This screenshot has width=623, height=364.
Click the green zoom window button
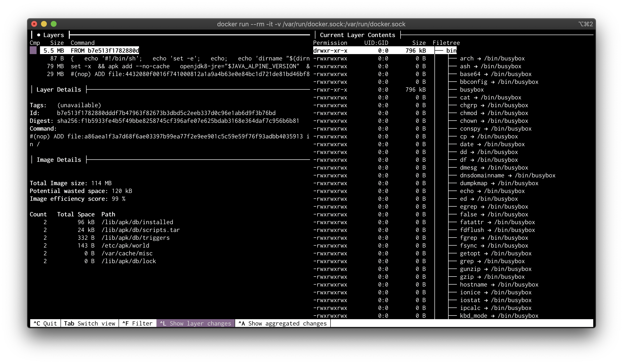54,24
